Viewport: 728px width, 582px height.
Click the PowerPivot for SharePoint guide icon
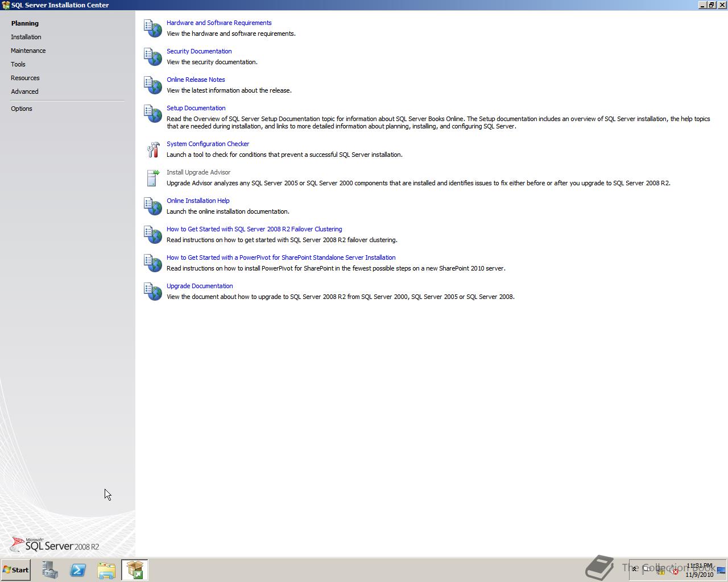tap(153, 263)
